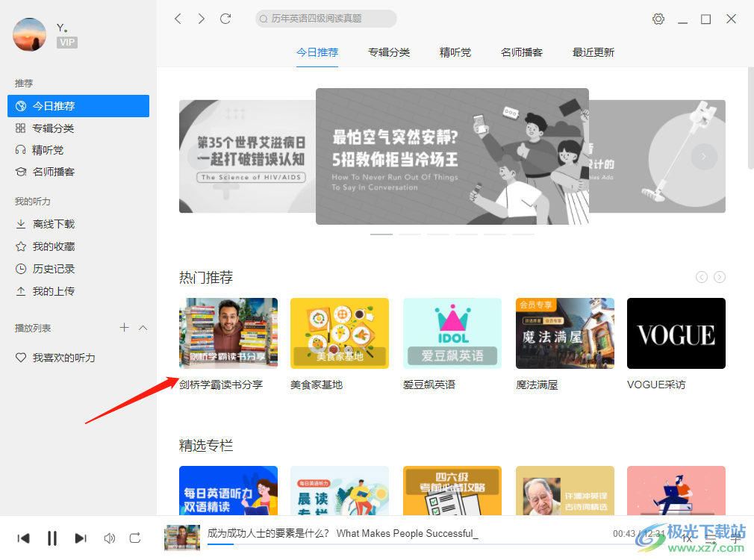Open the 许渊冲英译古诗词 column card
Screen dimensions: 754x560
[565, 491]
